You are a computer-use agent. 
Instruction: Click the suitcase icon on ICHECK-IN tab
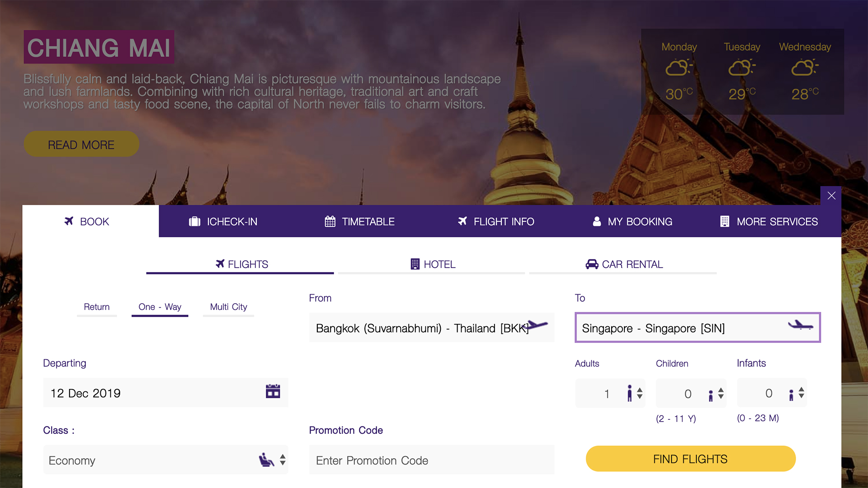pyautogui.click(x=194, y=221)
